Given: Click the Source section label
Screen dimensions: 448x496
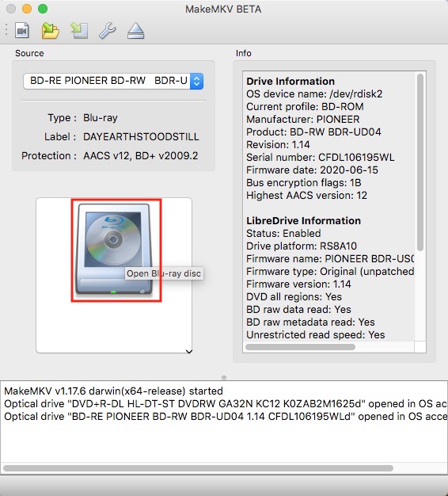Looking at the screenshot, I should click(29, 53).
